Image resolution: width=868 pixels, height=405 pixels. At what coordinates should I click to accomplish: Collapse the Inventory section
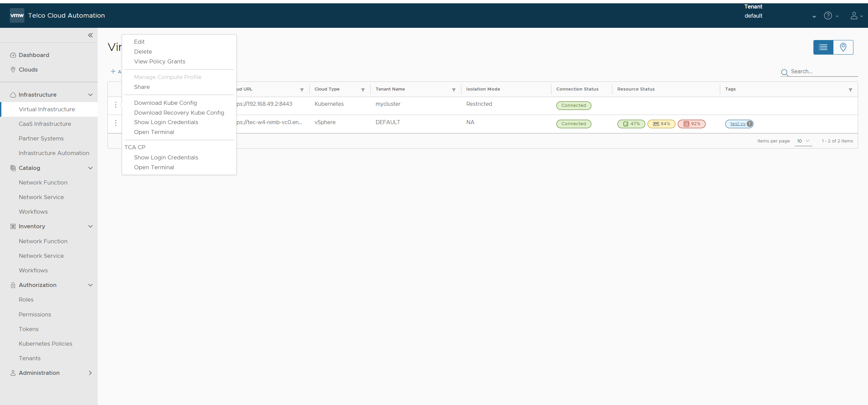[x=90, y=226]
